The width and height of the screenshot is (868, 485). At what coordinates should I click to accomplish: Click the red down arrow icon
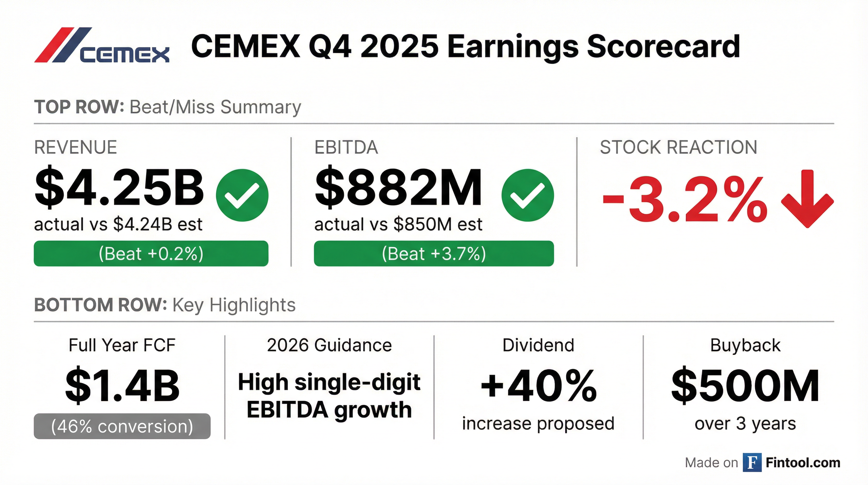[x=807, y=199]
